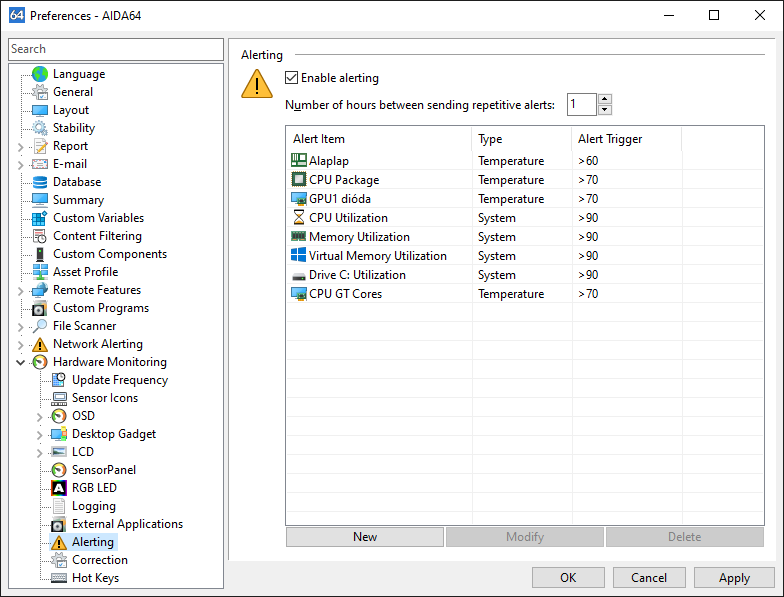
Task: Click the General settings icon
Action: [40, 92]
